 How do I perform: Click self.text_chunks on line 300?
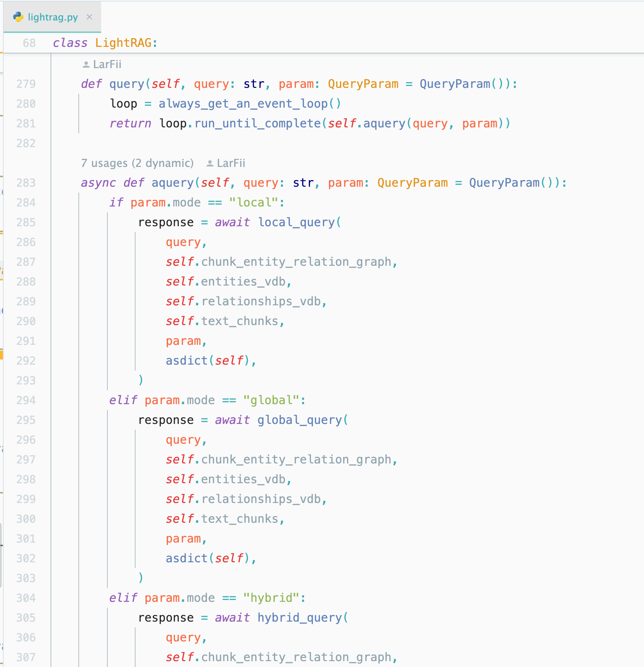point(222,519)
